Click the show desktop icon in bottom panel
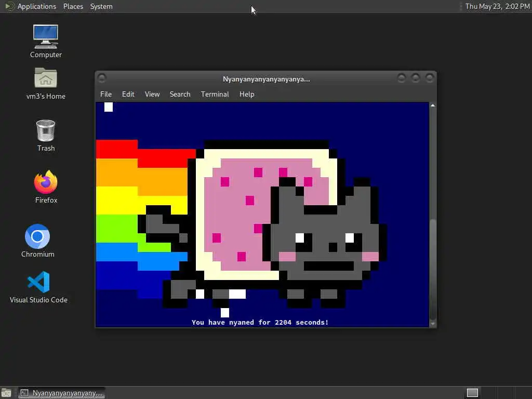The width and height of the screenshot is (532, 399). pos(6,393)
